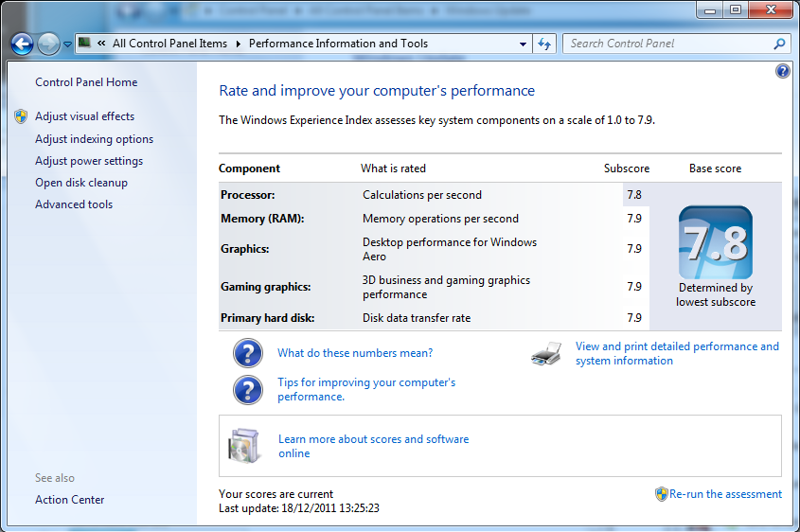Open Learn more about scores and software online
800x532 pixels.
[373, 446]
